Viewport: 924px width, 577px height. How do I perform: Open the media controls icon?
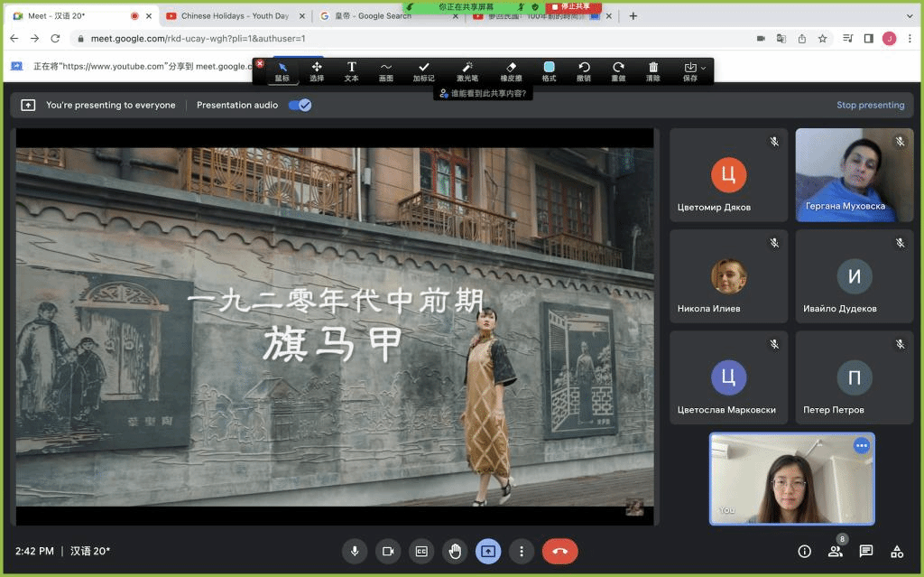coord(848,38)
